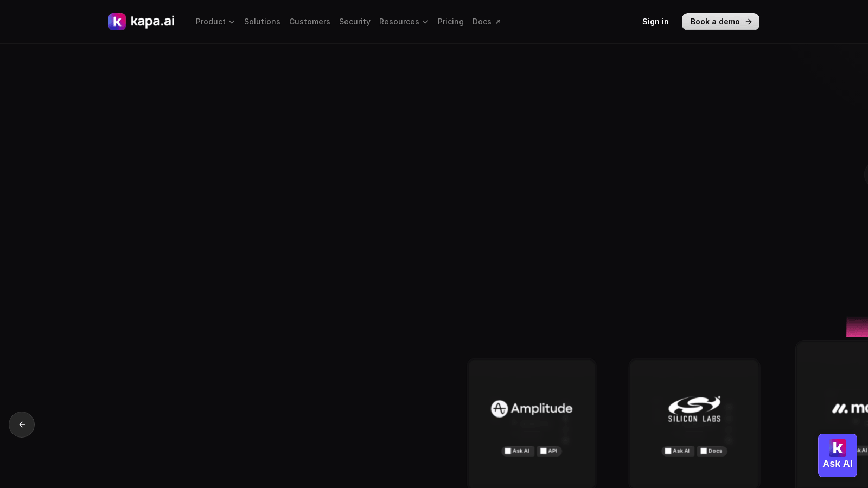Click the chevron next to Product
This screenshot has height=488, width=868.
232,22
